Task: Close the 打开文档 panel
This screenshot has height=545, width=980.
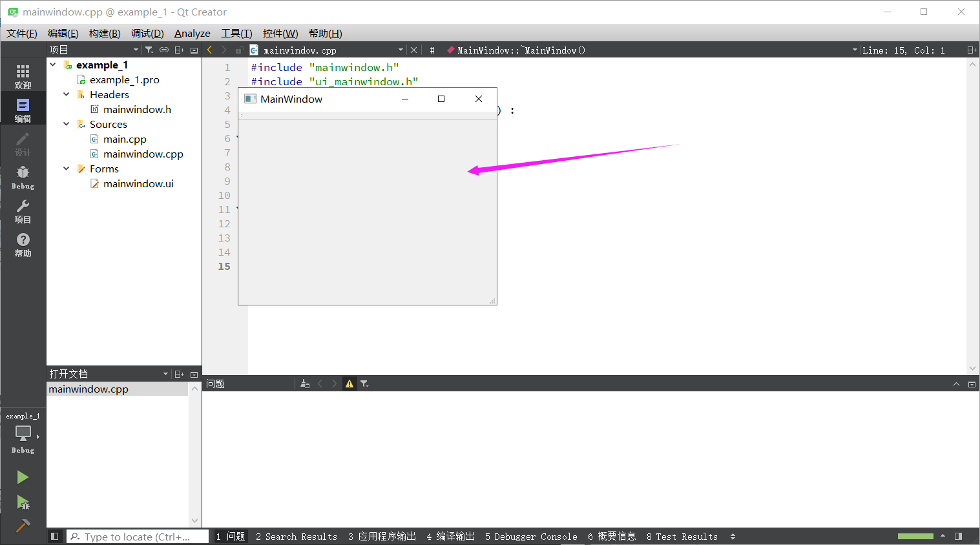Action: (194, 374)
